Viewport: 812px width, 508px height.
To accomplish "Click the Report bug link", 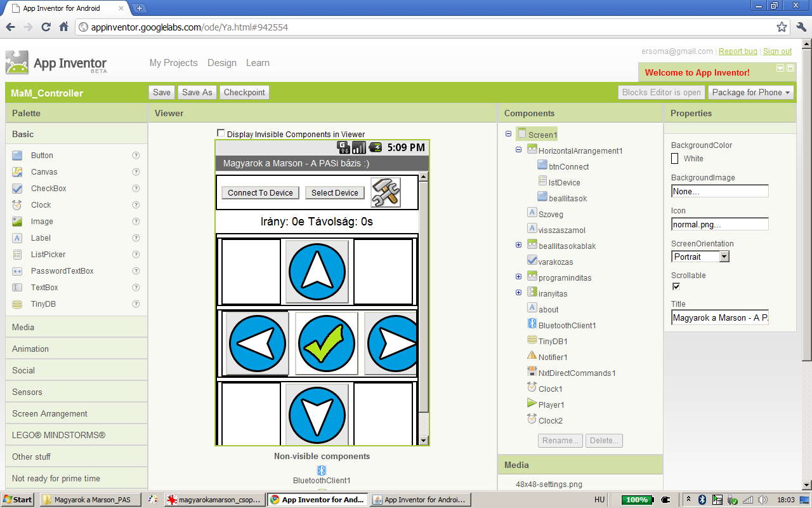I will pos(738,51).
